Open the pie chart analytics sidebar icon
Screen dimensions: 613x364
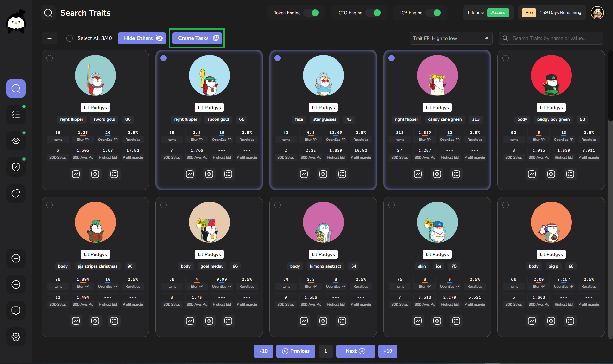tap(16, 193)
